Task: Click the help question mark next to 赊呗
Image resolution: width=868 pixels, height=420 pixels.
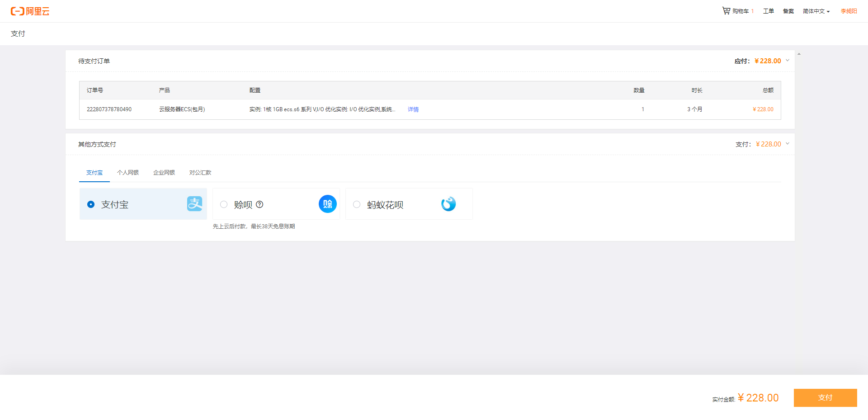Action: coord(259,204)
